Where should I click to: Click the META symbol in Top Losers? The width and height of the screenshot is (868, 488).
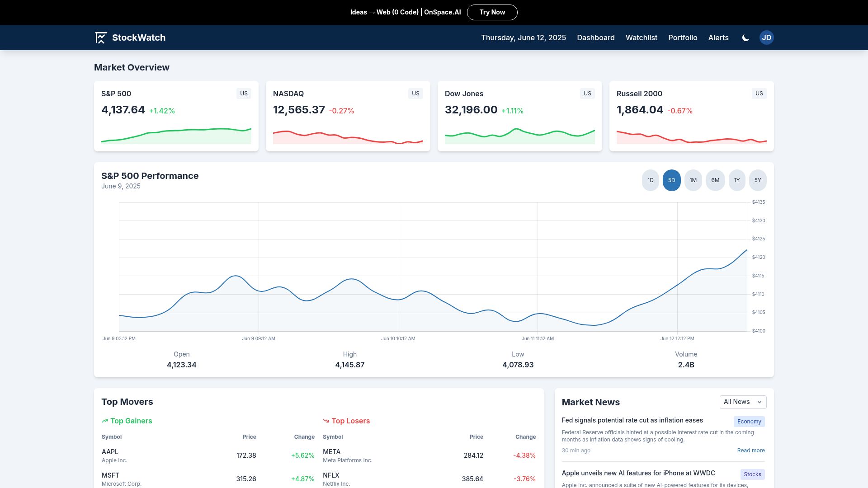click(x=331, y=452)
